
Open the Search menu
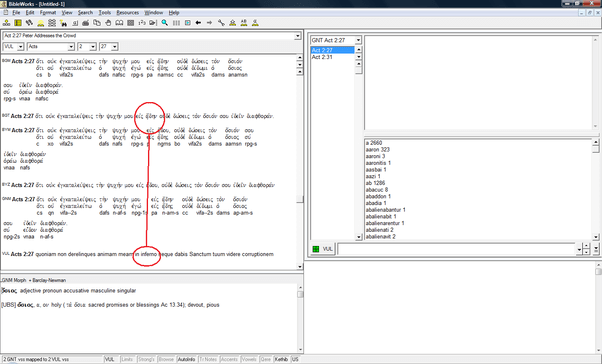click(85, 13)
